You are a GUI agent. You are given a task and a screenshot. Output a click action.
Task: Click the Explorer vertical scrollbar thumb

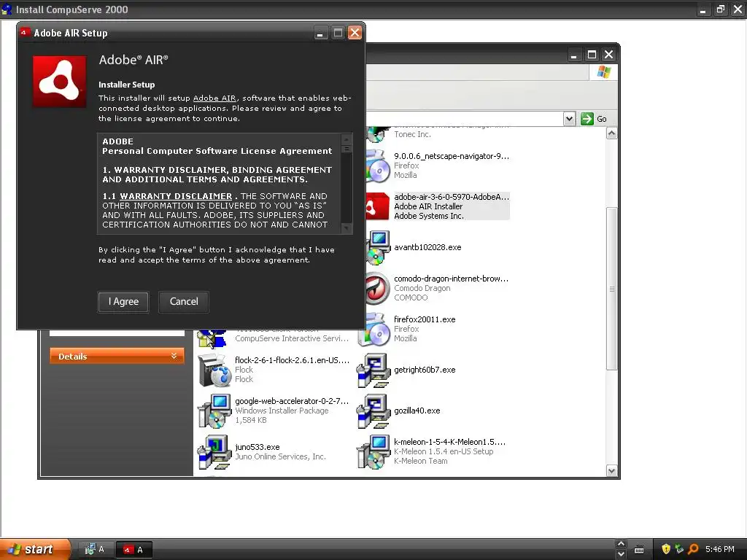click(x=612, y=289)
